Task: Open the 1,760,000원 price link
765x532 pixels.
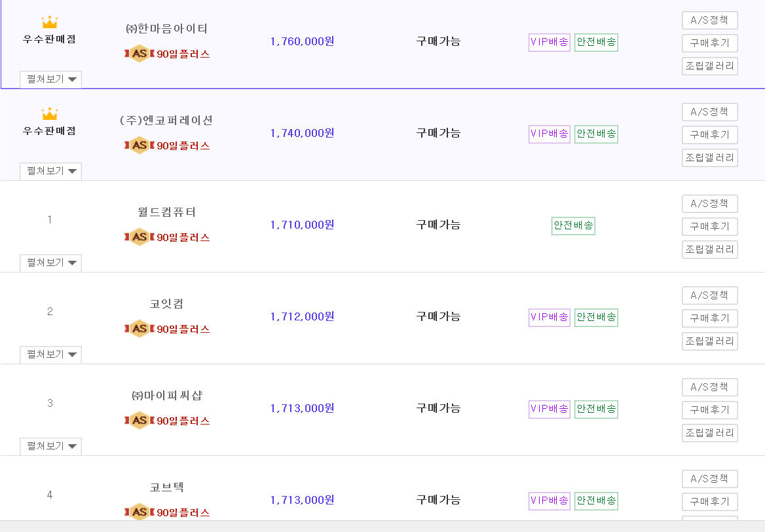Action: click(302, 41)
